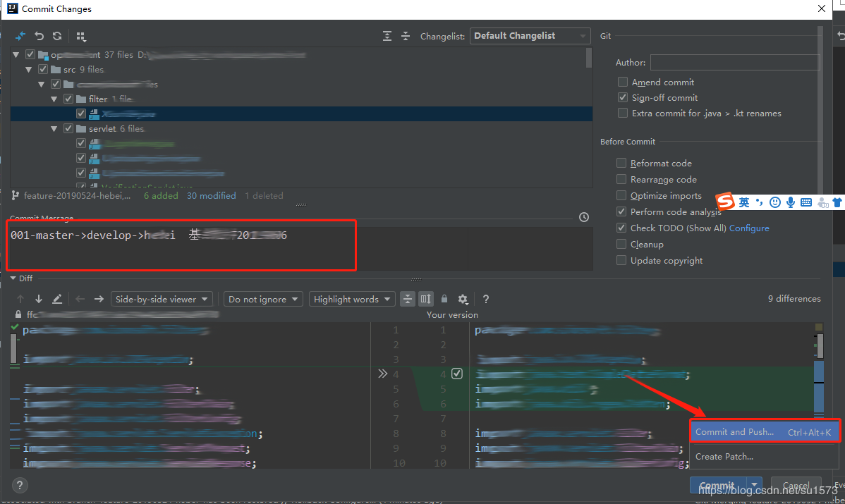
Task: Select Create Patch menu item
Action: coord(724,457)
